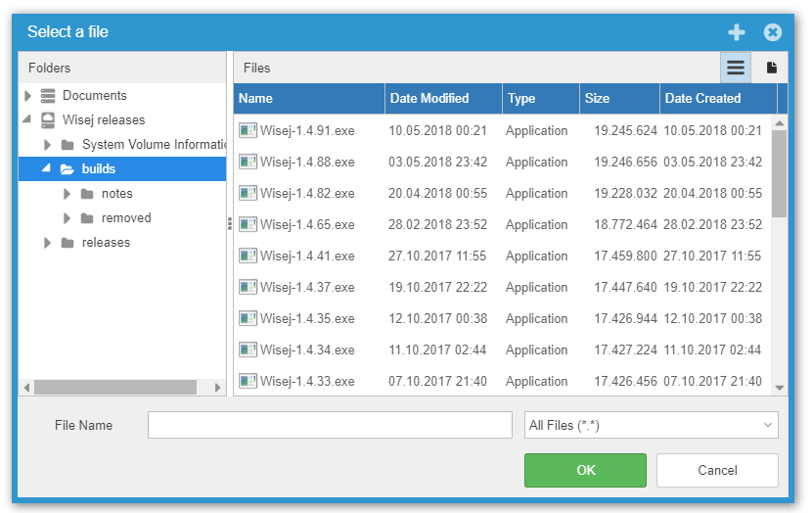Expand System Volume Information folder
This screenshot has width=812, height=513.
coord(47,144)
